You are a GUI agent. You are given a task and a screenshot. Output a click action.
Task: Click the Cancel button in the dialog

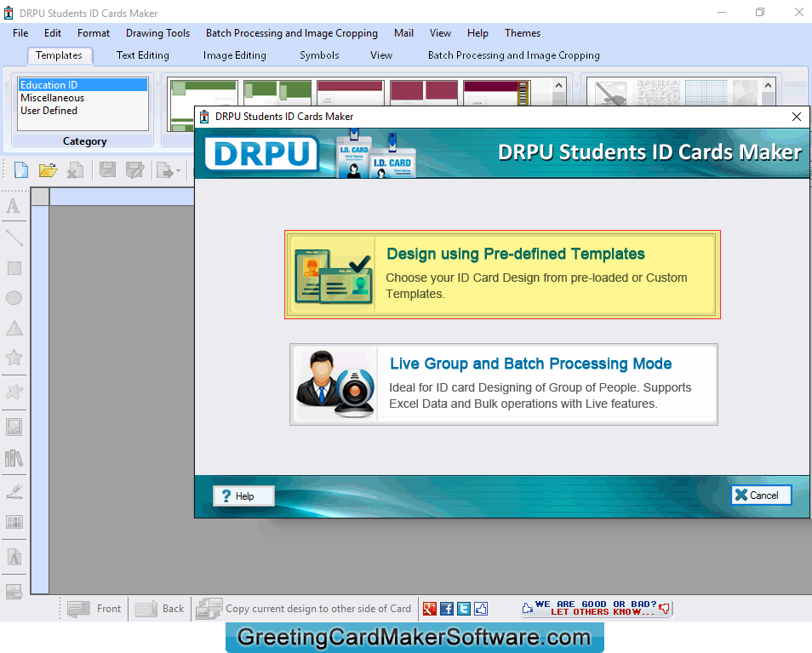[x=761, y=495]
